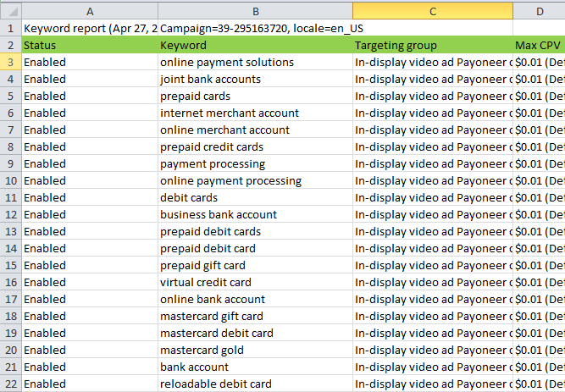Select keyword 'online payment solutions'
Screen dimensions: 565x392
tap(255, 62)
